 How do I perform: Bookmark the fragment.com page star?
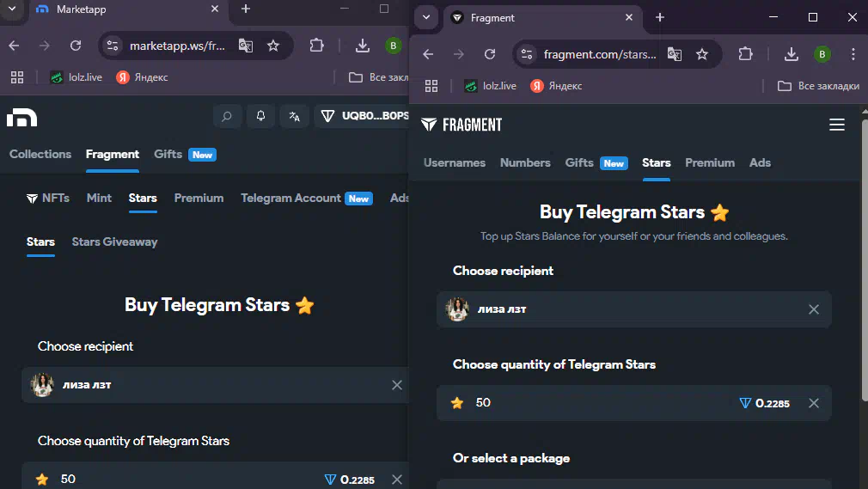[x=702, y=54]
